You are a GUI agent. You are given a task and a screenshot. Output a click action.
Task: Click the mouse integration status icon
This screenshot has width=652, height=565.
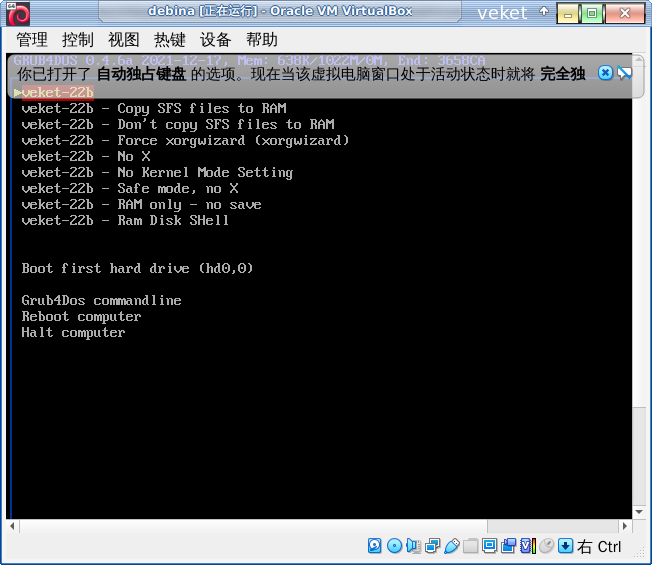546,545
